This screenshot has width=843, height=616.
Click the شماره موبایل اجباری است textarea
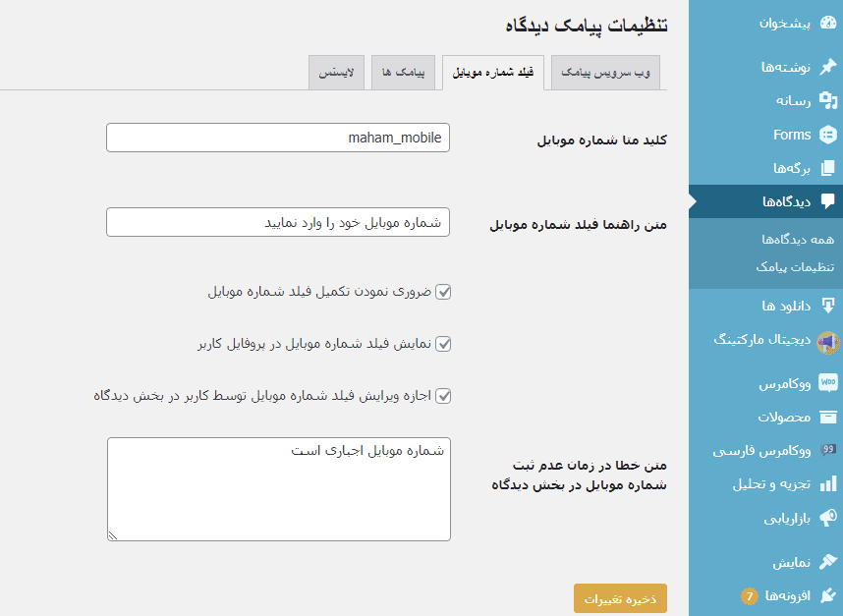point(278,489)
